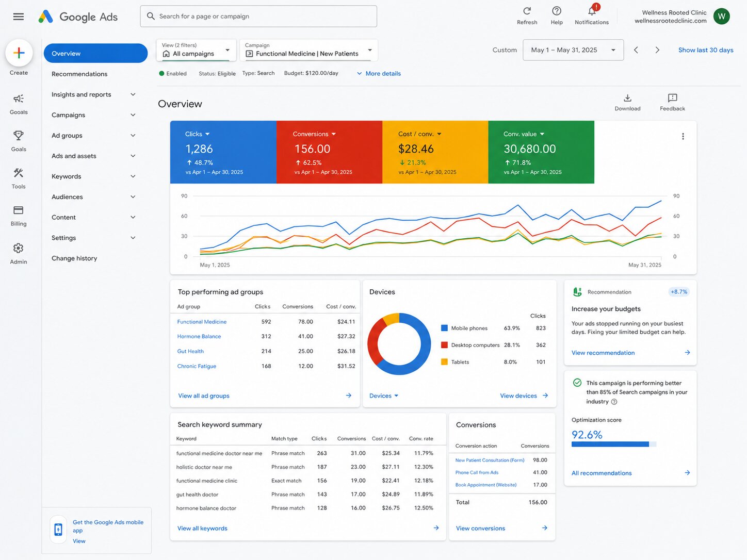The height and width of the screenshot is (560, 747).
Task: Open the Conv. value metric dropdown
Action: coord(524,134)
